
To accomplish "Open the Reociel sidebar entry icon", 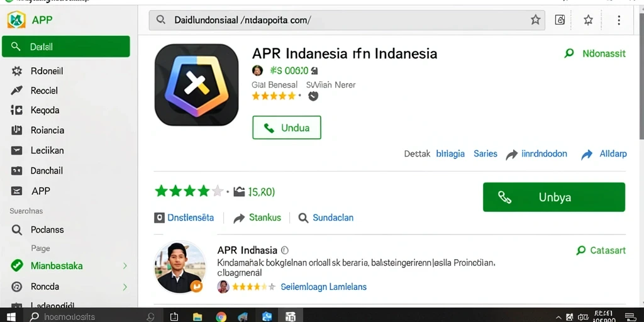I will [x=17, y=91].
